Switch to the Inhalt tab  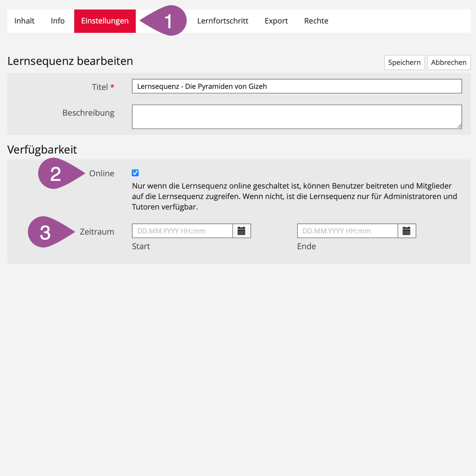point(25,21)
